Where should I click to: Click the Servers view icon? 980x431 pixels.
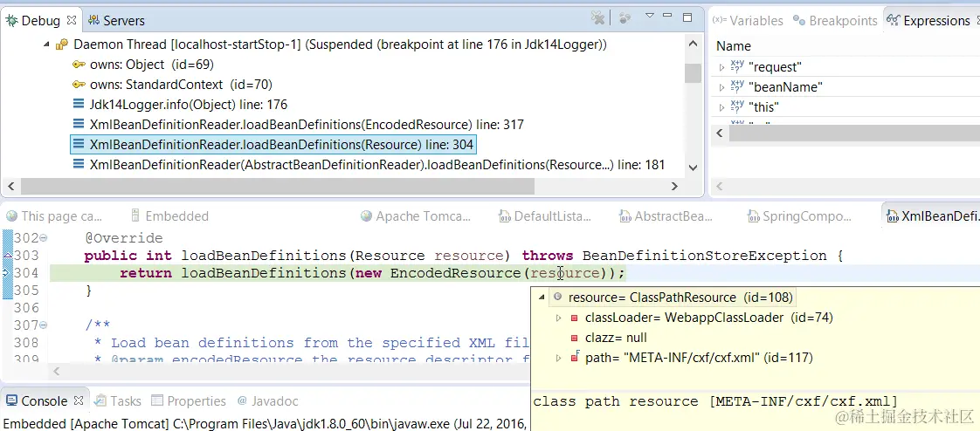point(93,20)
